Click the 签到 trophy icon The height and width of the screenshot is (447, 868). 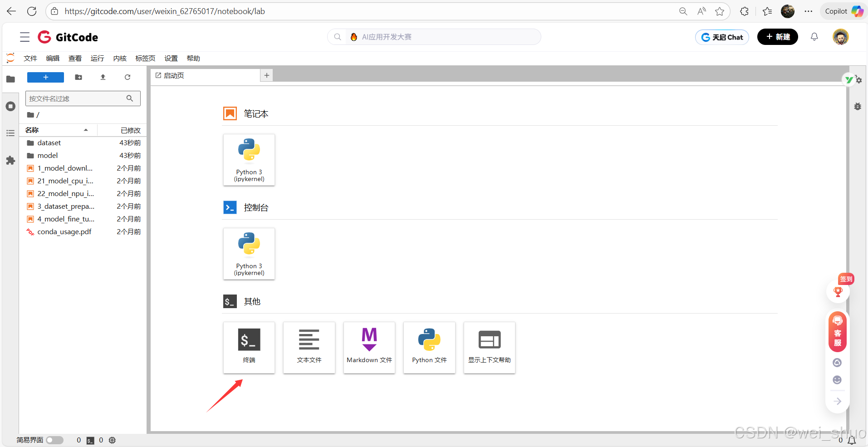tap(838, 292)
